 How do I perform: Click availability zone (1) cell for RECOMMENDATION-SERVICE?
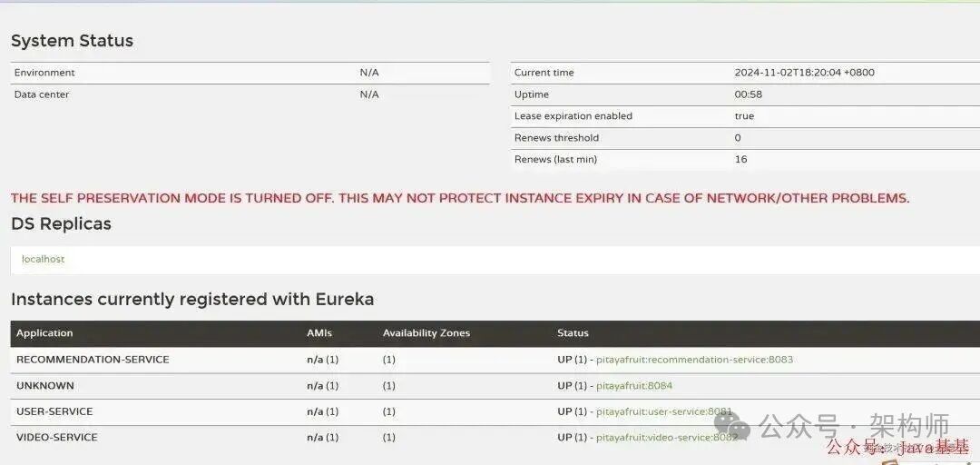click(388, 360)
